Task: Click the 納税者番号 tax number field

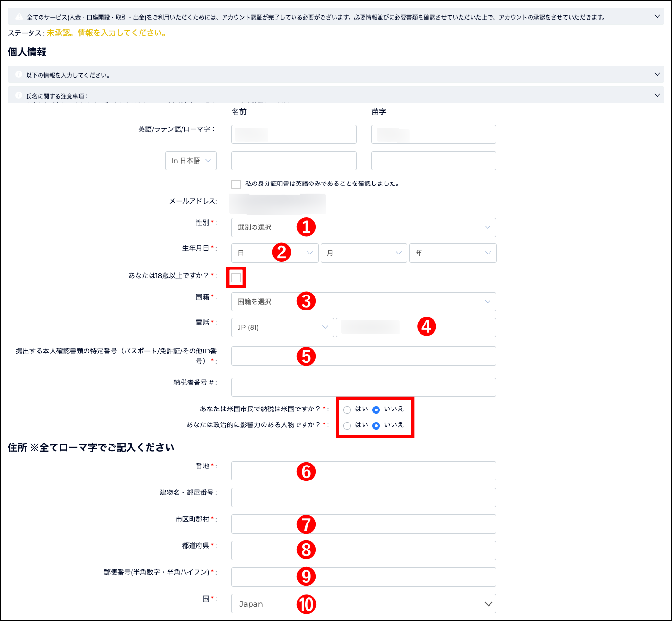Action: [x=363, y=387]
